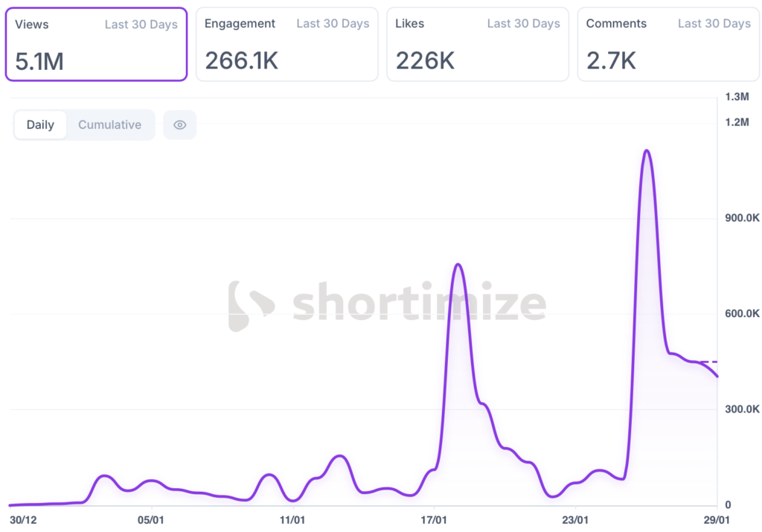Switch chart to Daily mode

coord(40,125)
